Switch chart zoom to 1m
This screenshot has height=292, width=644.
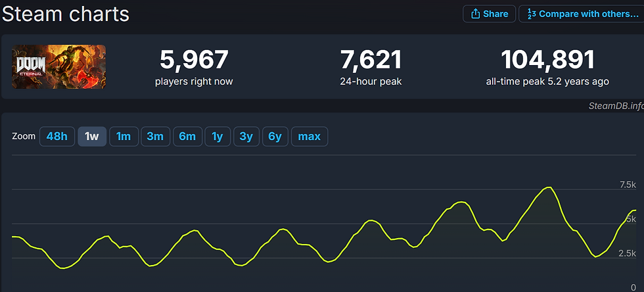click(x=124, y=137)
